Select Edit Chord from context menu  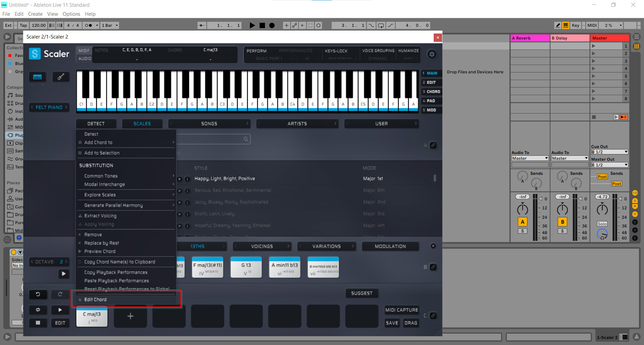[x=126, y=299]
